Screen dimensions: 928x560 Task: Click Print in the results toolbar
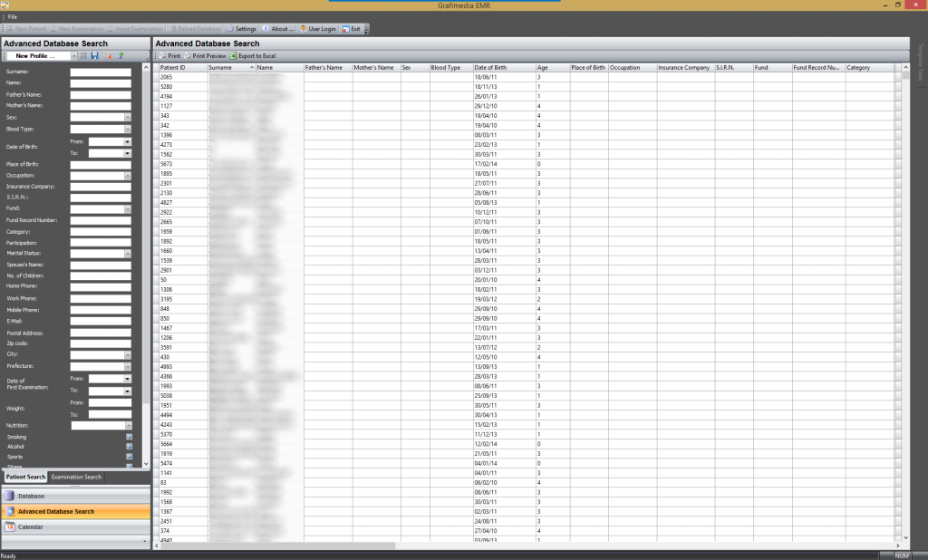point(169,56)
